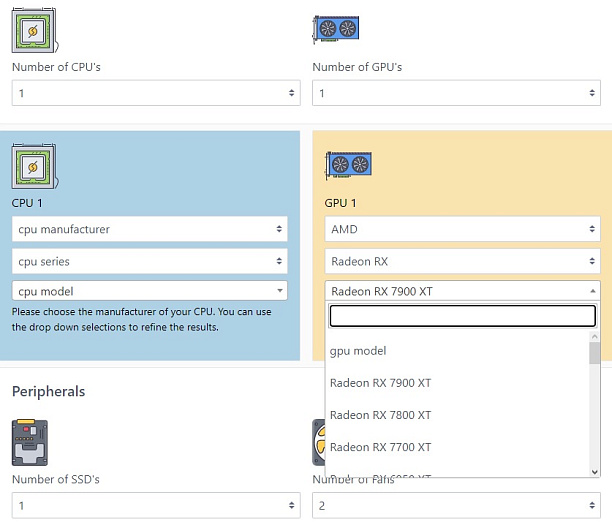Screen dimensions: 612x525
Task: Open the Number of SSD's dropdown
Action: point(156,505)
